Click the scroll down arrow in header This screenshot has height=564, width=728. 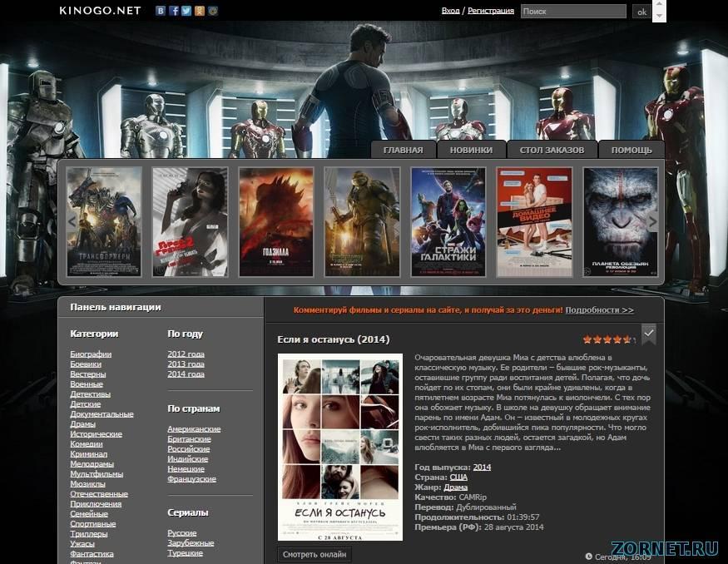click(x=659, y=17)
